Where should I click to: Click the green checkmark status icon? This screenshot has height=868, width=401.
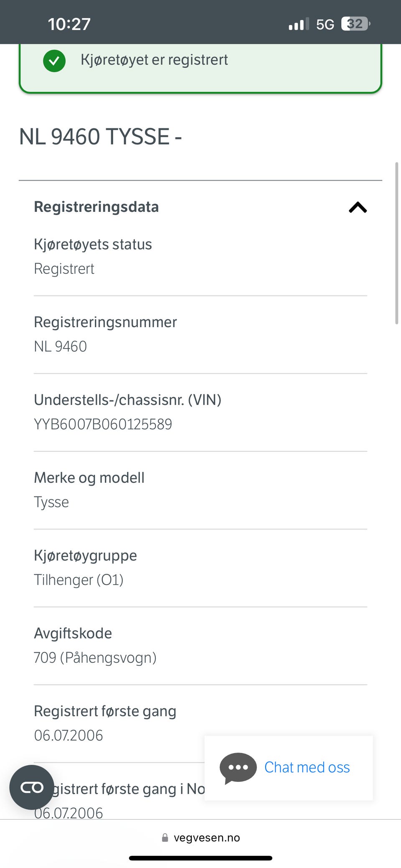[x=54, y=61]
